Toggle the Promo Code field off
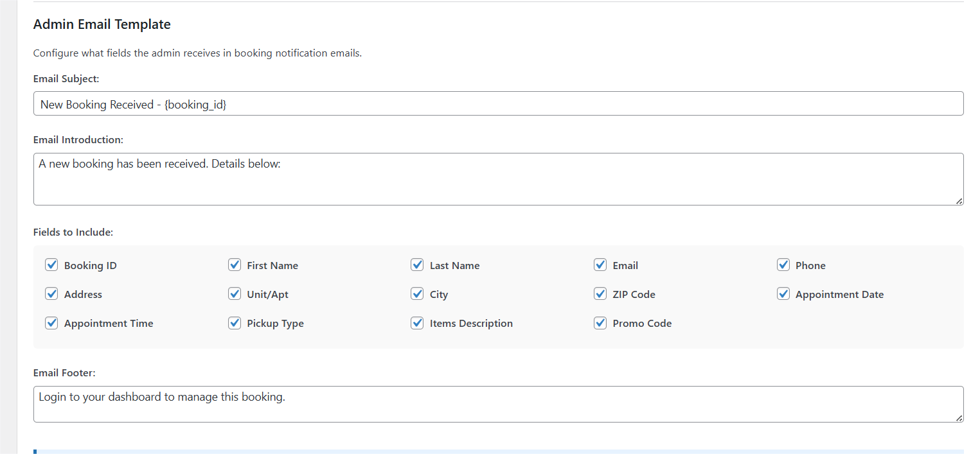Screen dimensions: 980x454 pos(600,323)
